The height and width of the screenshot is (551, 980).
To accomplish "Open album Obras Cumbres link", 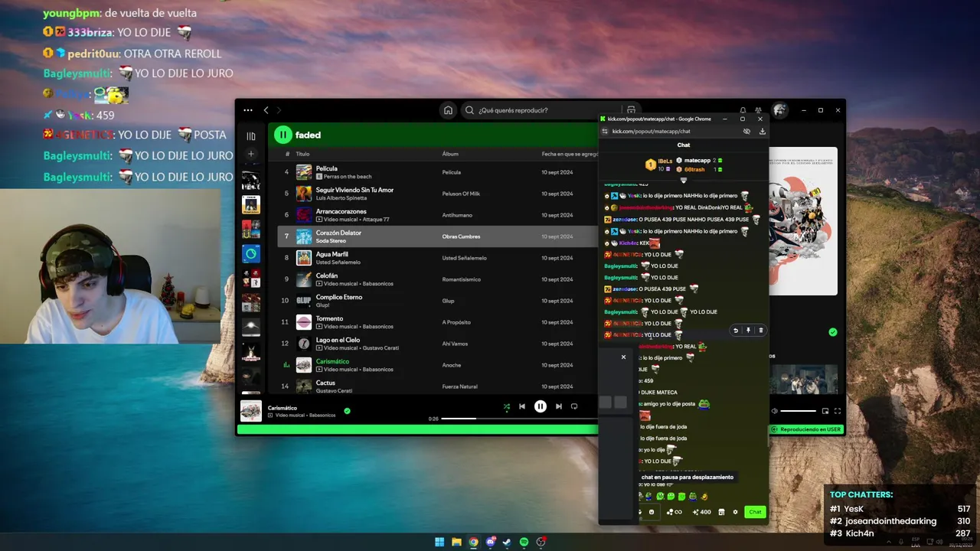I will pyautogui.click(x=461, y=236).
